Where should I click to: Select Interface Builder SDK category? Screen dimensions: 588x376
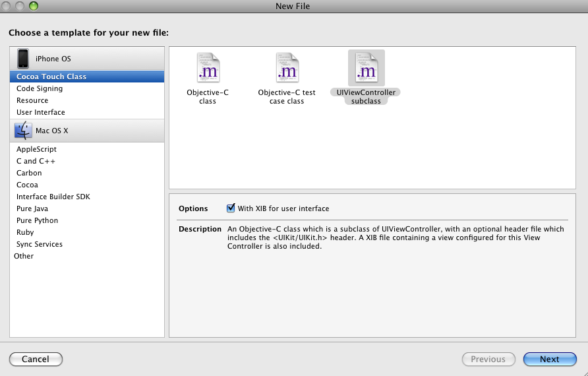tap(87, 197)
